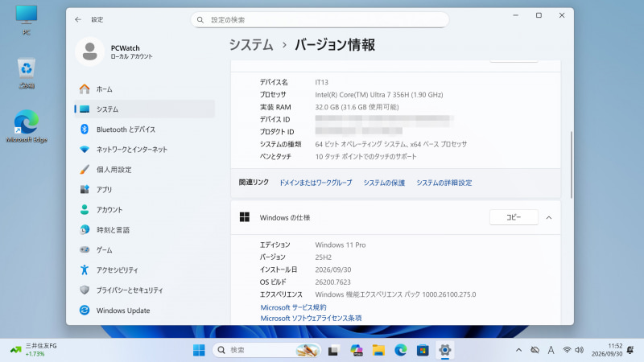
Task: Click the Settings gear in taskbar
Action: pyautogui.click(x=445, y=350)
